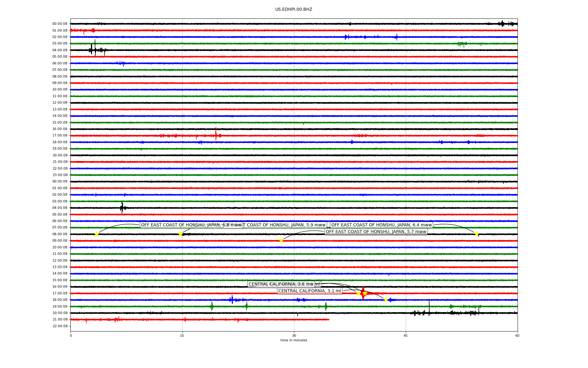Select the Honshu 5.7 mww annotation label
This screenshot has height=368, width=588.
pyautogui.click(x=376, y=232)
